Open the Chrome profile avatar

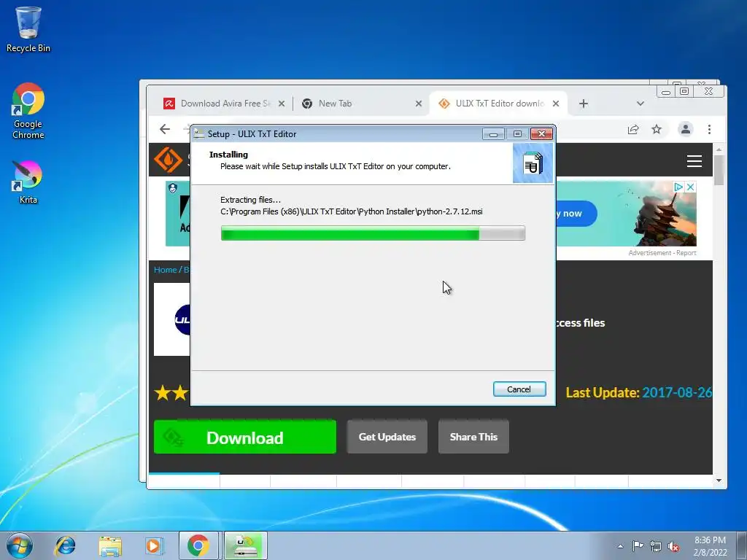coord(685,129)
